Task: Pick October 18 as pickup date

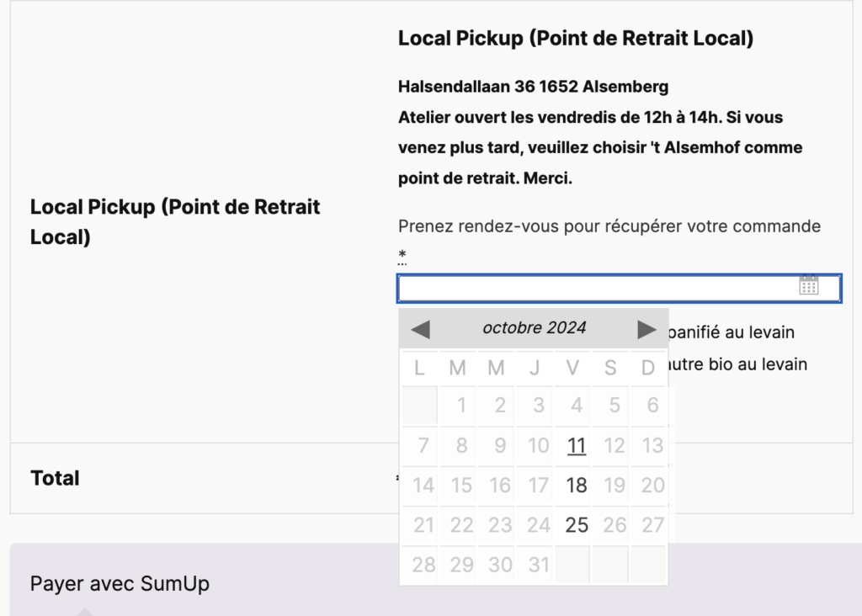Action: click(576, 486)
